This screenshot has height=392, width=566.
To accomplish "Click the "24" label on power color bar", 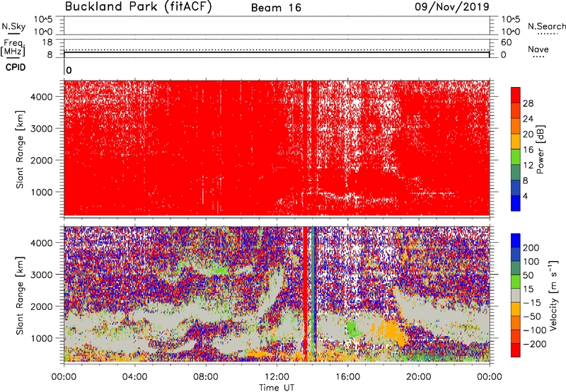I will click(528, 119).
